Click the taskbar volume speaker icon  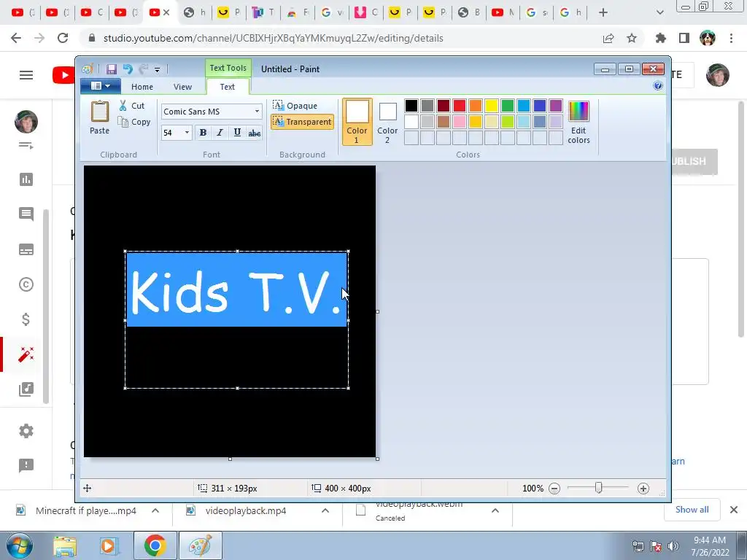[673, 546]
